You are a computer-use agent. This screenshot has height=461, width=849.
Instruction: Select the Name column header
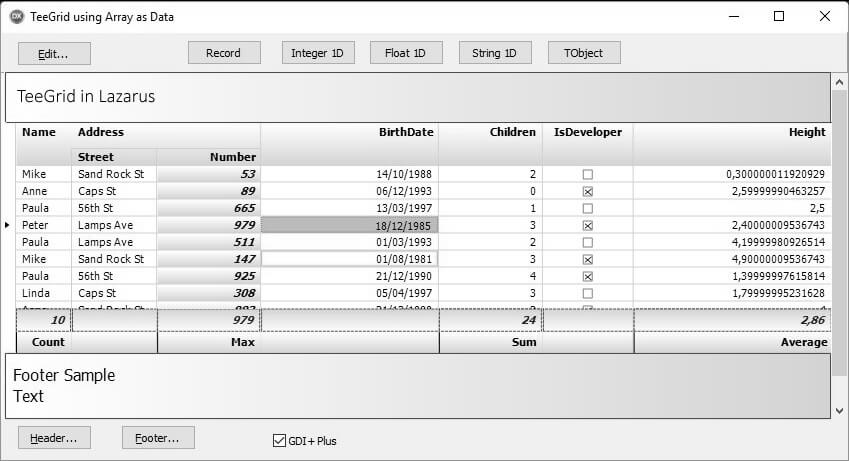click(x=43, y=144)
